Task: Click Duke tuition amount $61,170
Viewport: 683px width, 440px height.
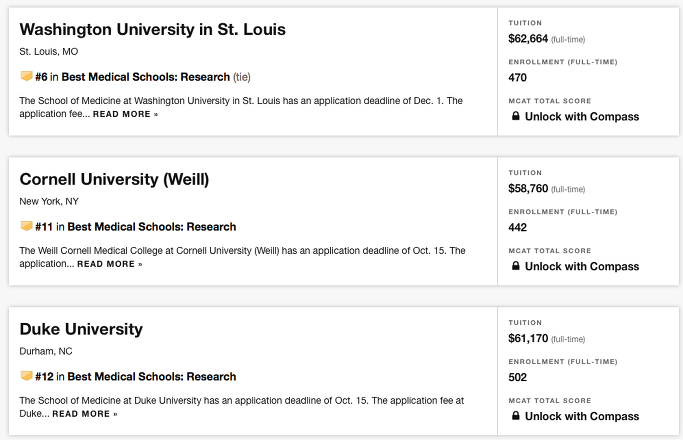Action: [528, 338]
